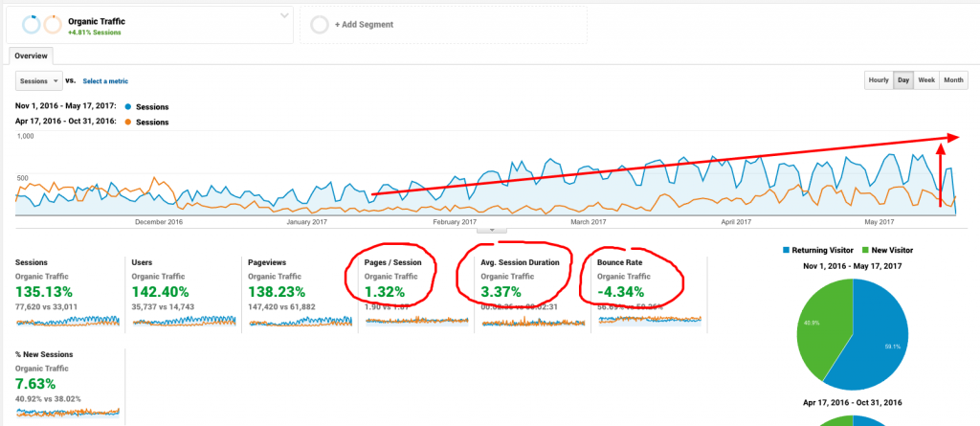Click the orange Organic Traffic donut icon

[53, 24]
